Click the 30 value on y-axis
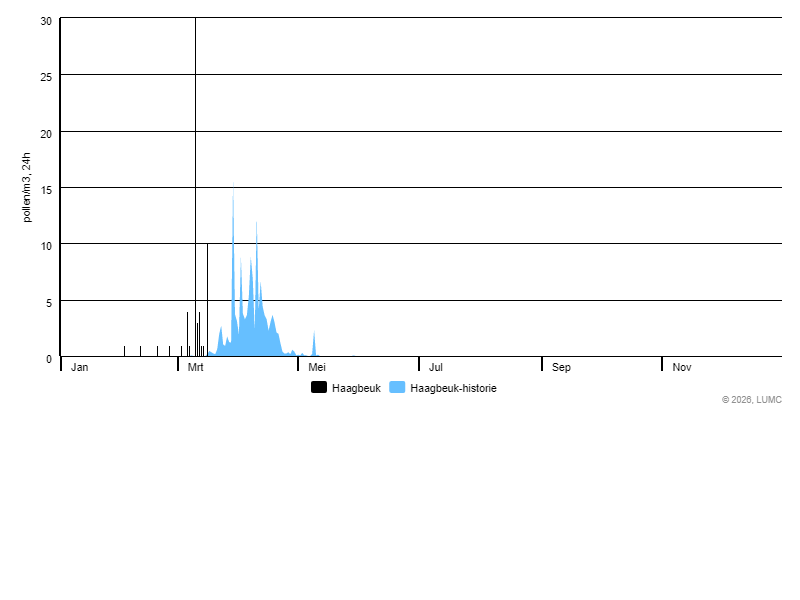Image resolution: width=800 pixels, height=600 pixels. click(x=46, y=21)
